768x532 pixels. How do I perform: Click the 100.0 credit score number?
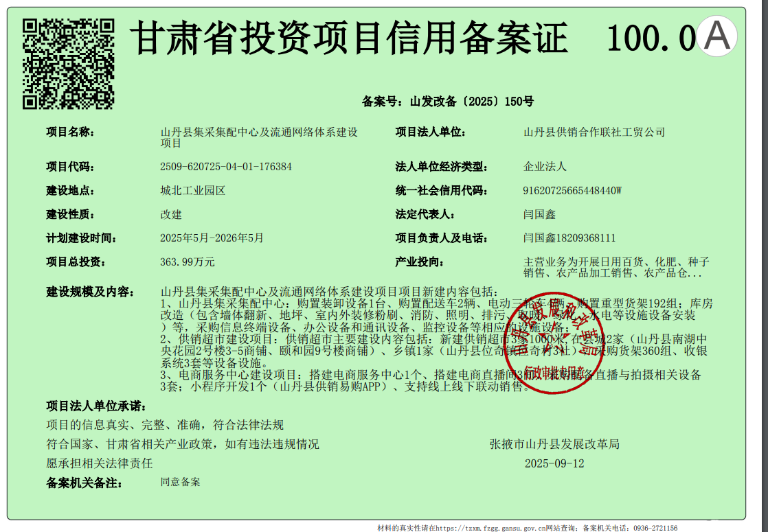tap(651, 39)
